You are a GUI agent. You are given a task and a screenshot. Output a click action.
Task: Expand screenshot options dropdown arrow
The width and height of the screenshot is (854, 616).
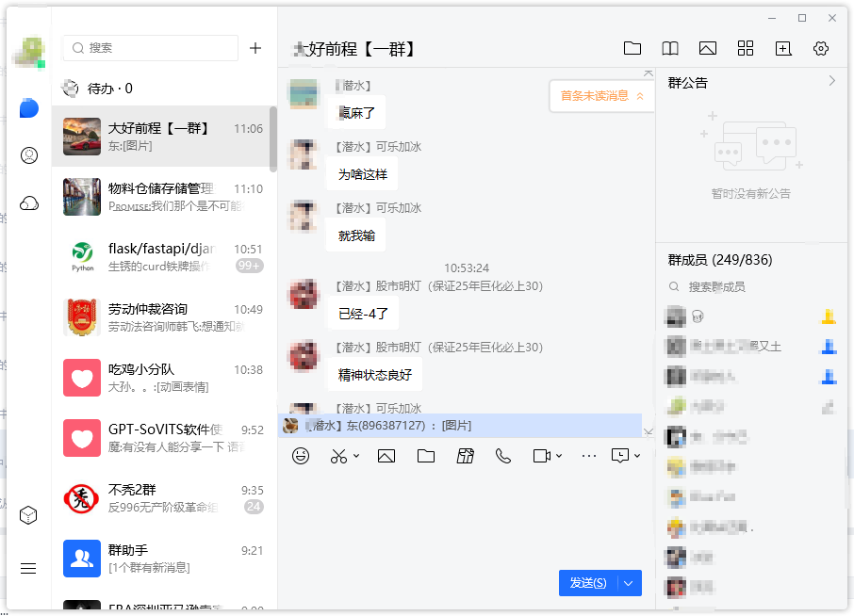pos(356,456)
